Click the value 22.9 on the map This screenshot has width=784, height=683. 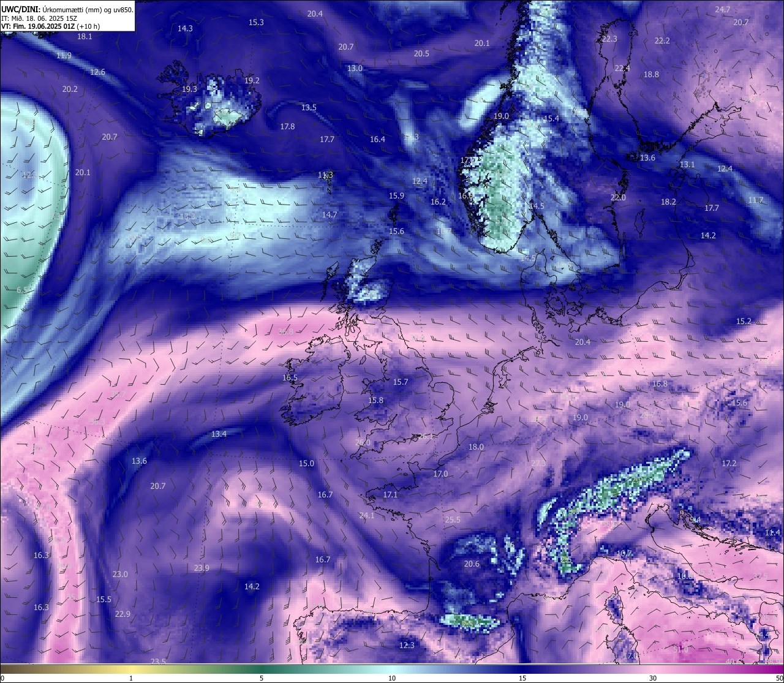pos(123,614)
